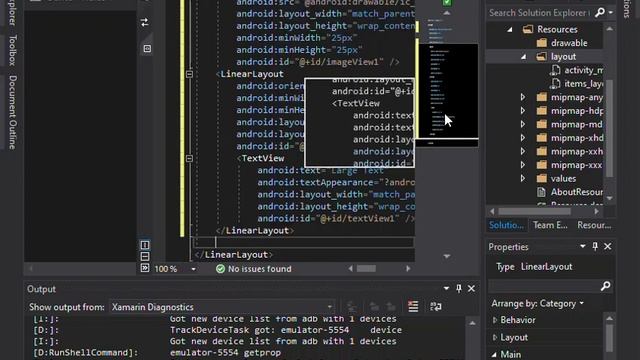Click Output panel scroll up arrow

pos(472,323)
